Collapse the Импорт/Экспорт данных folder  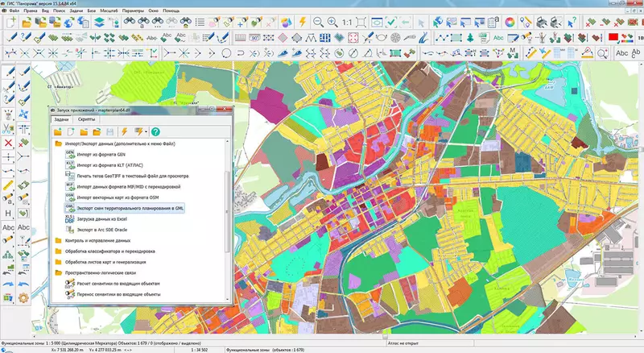click(x=58, y=143)
